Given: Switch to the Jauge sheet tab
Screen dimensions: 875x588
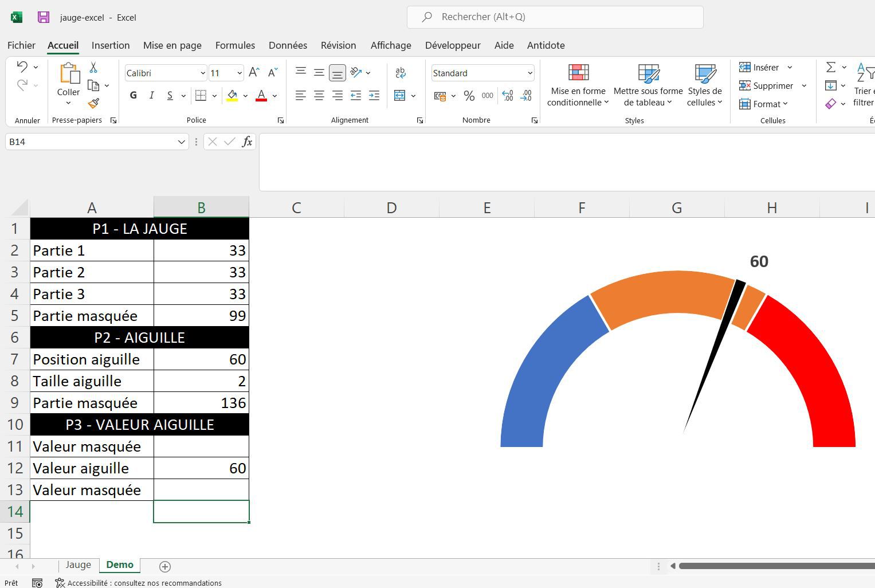Looking at the screenshot, I should click(x=78, y=565).
